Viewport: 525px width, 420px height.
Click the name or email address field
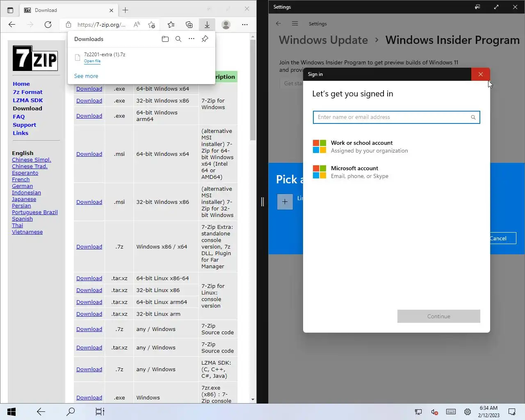(x=396, y=117)
